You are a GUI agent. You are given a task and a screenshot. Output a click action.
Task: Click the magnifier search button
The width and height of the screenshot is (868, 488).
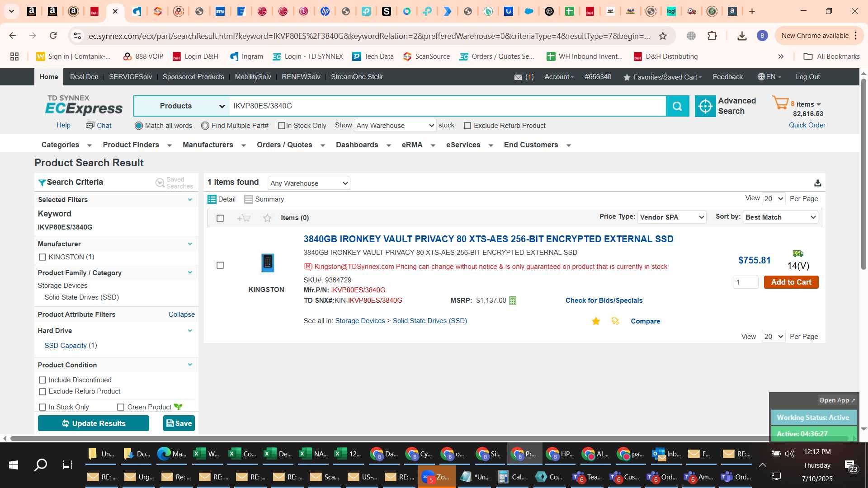point(677,106)
